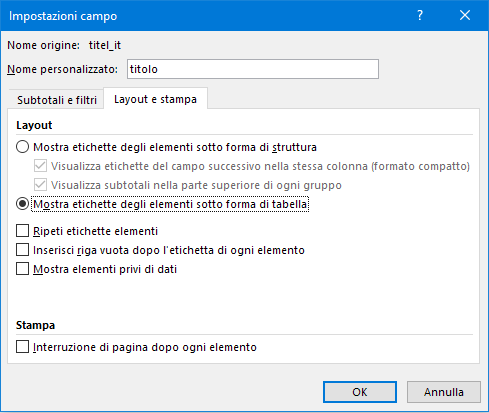Enable Mostra elementi privi di dati

point(22,269)
